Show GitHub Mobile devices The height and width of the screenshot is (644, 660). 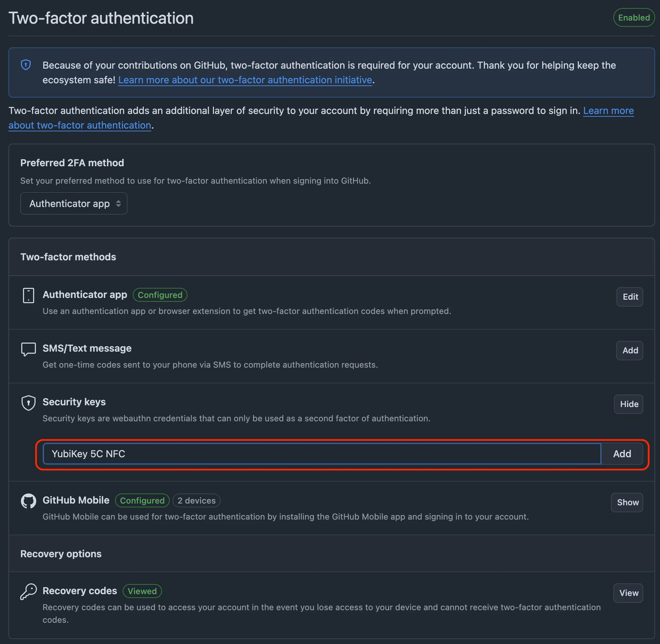tap(627, 503)
